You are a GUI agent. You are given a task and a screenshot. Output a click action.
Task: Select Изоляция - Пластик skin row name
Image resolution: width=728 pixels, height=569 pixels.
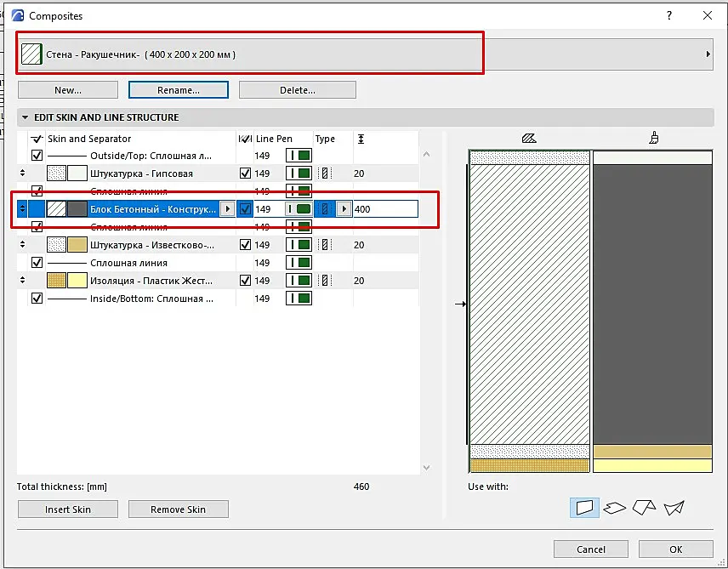click(151, 281)
